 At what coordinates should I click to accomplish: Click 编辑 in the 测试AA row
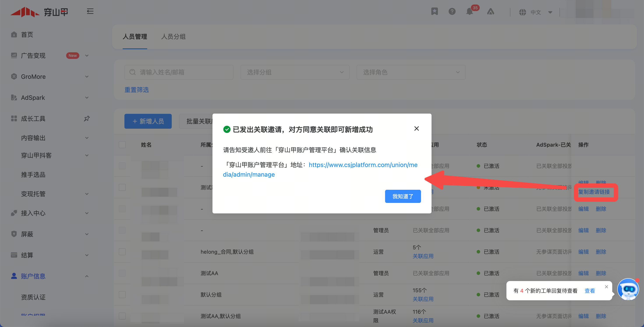pos(584,273)
